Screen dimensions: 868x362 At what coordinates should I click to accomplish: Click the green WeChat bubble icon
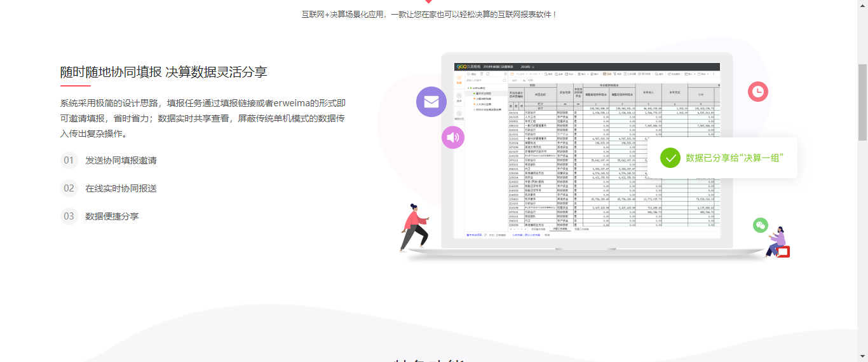[x=761, y=225]
